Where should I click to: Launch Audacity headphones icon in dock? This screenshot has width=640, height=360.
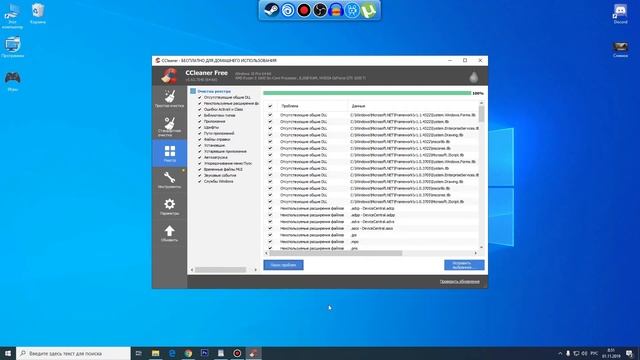click(336, 10)
